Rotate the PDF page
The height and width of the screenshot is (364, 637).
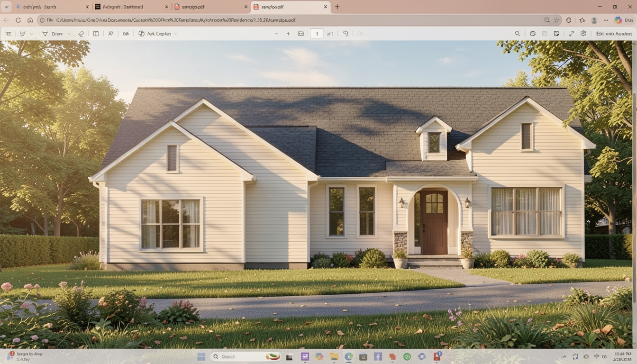pos(346,34)
